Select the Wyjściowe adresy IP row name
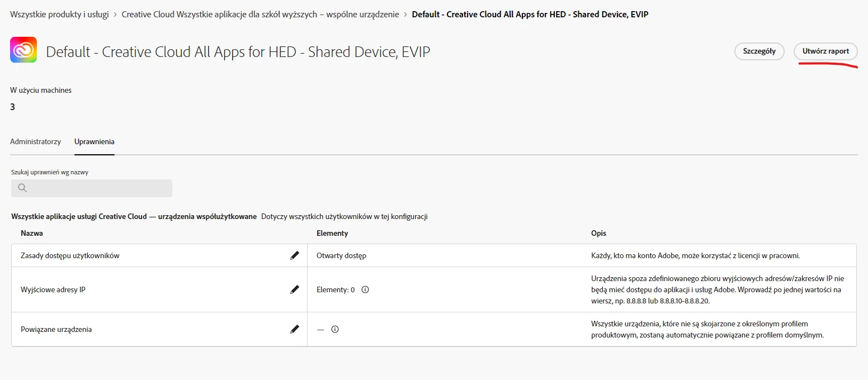Image resolution: width=868 pixels, height=380 pixels. pos(53,289)
